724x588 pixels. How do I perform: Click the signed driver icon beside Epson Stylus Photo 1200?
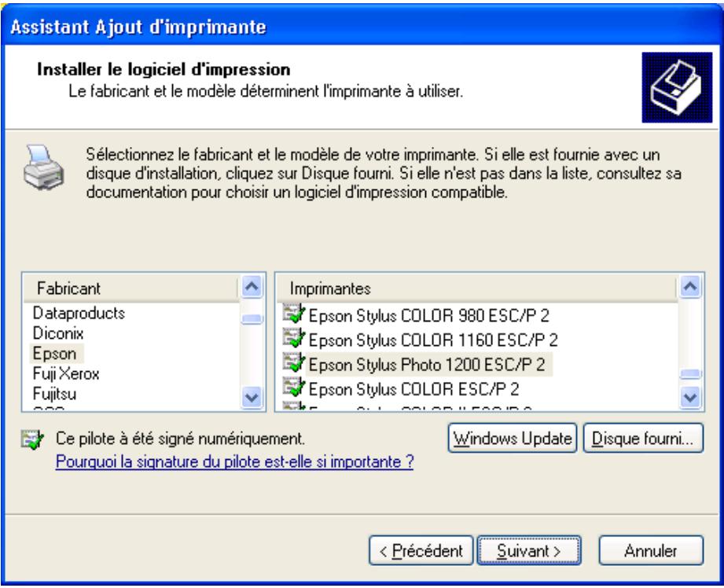click(294, 363)
